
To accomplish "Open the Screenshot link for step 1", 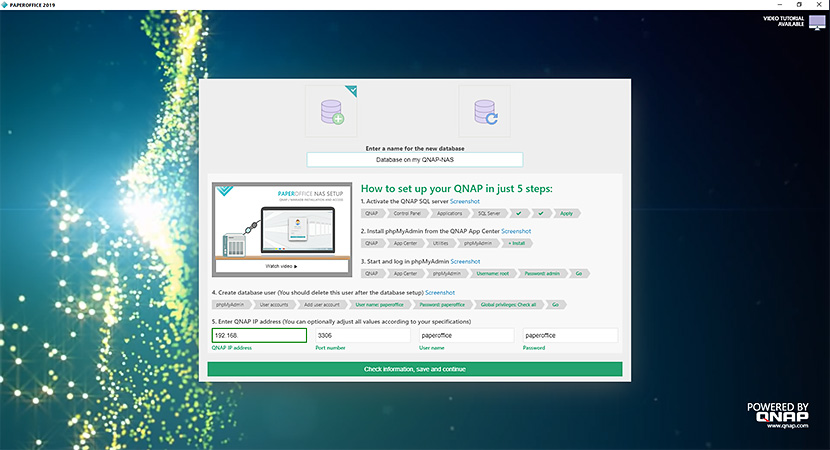I will click(x=465, y=201).
